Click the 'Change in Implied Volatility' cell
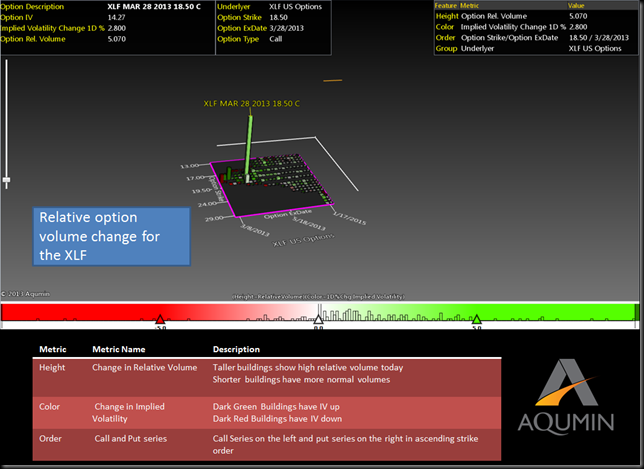Screen dimensions: 644x469 click(x=128, y=412)
